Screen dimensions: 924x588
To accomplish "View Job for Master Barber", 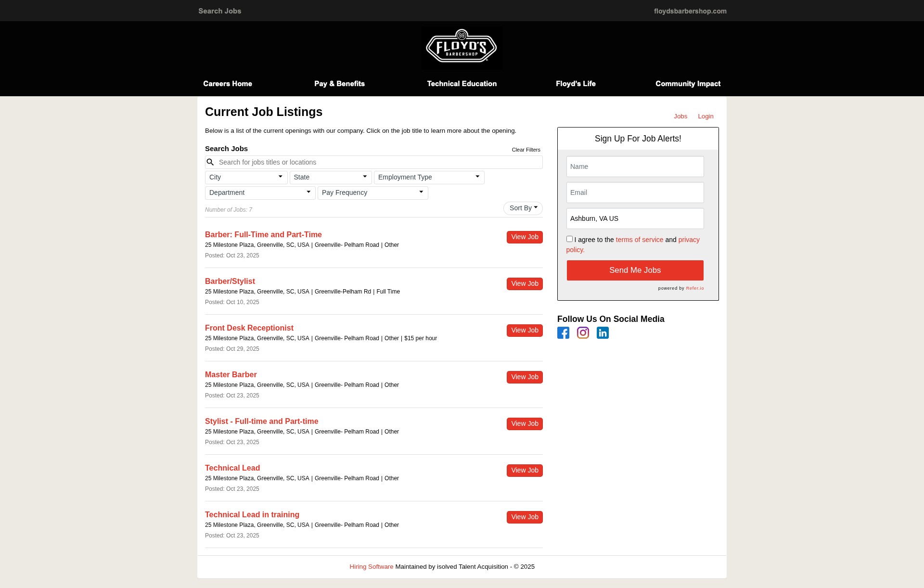I will (525, 377).
